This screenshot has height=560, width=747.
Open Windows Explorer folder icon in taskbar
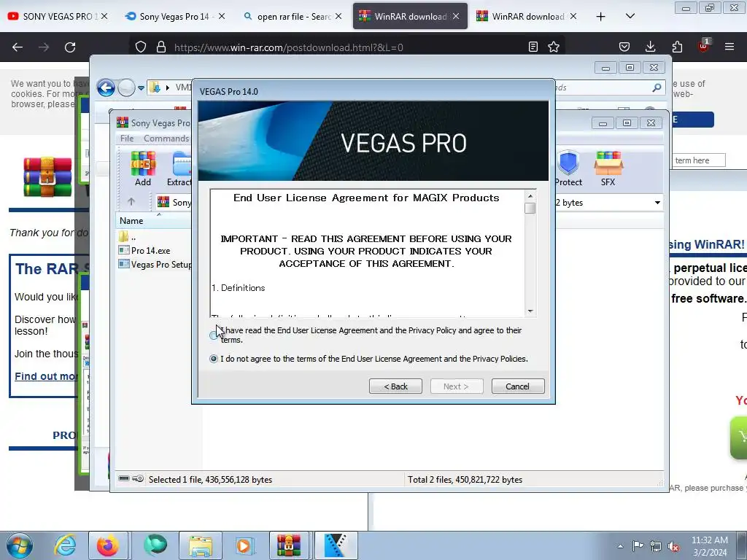pos(200,545)
